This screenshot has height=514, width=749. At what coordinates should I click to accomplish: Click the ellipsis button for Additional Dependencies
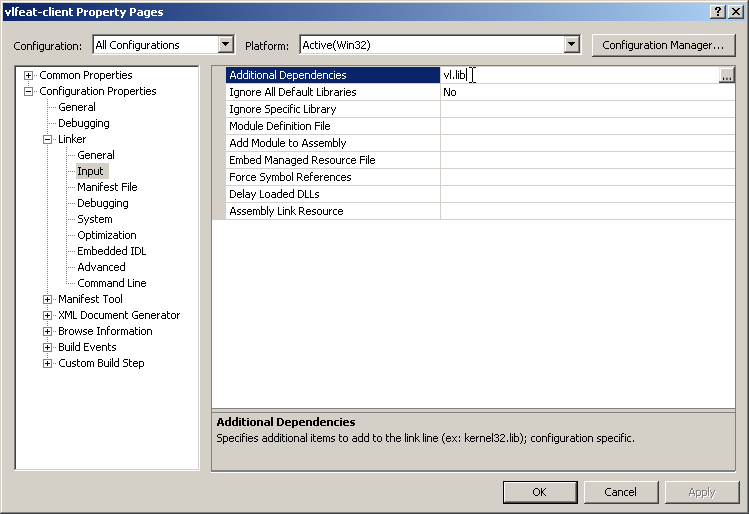727,75
